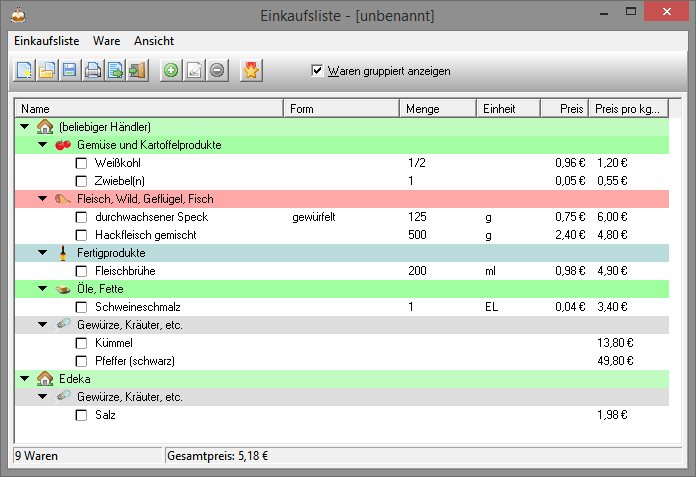
Task: Open a saved list via folder icon
Action: point(46,70)
